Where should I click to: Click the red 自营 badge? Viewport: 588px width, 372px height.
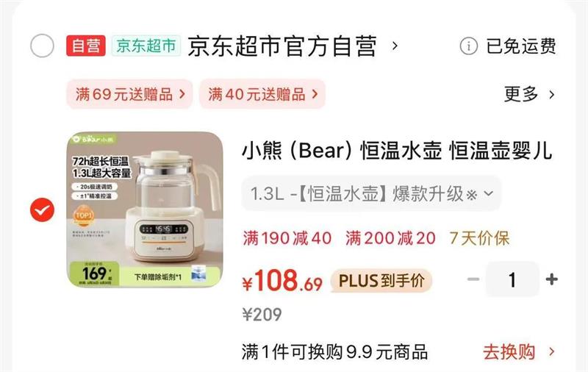point(86,46)
